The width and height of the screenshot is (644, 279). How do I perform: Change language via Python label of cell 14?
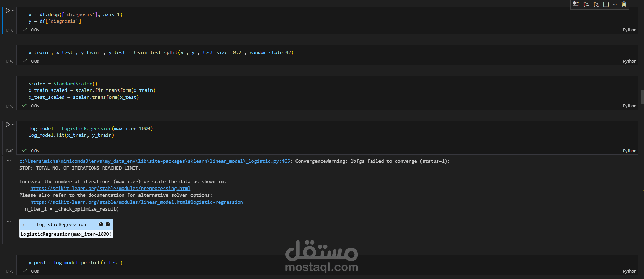pyautogui.click(x=630, y=61)
